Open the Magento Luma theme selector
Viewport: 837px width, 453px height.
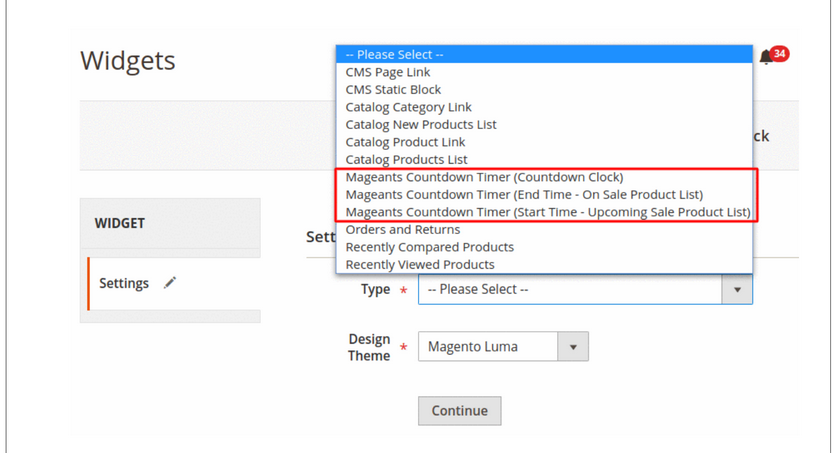[x=503, y=347]
